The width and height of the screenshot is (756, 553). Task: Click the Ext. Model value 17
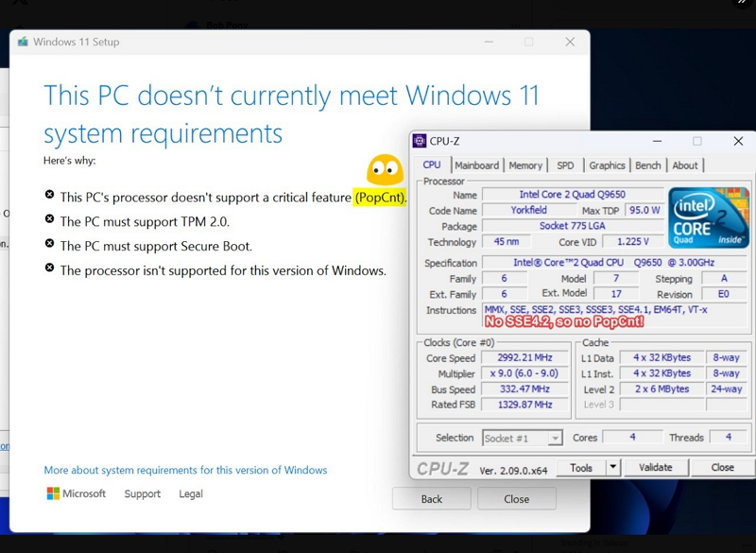pos(616,294)
